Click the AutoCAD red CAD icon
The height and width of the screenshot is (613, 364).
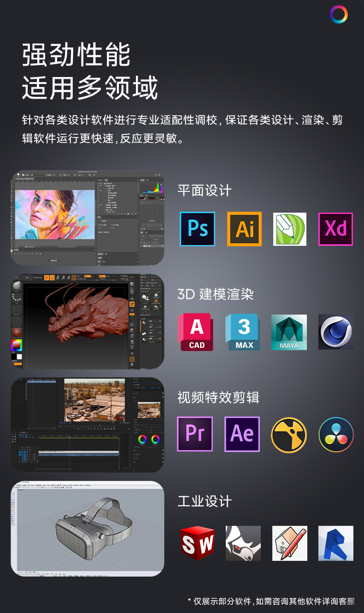pos(196,332)
